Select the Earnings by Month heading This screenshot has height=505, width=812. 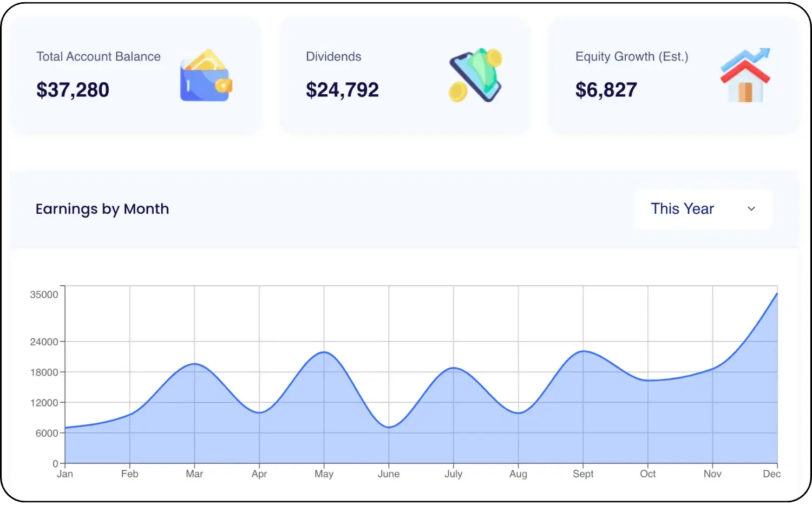(x=102, y=209)
